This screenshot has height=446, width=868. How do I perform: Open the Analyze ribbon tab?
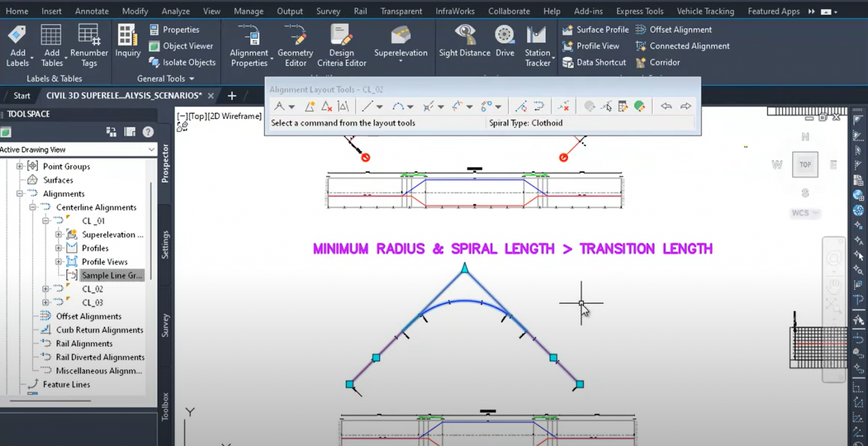[176, 11]
